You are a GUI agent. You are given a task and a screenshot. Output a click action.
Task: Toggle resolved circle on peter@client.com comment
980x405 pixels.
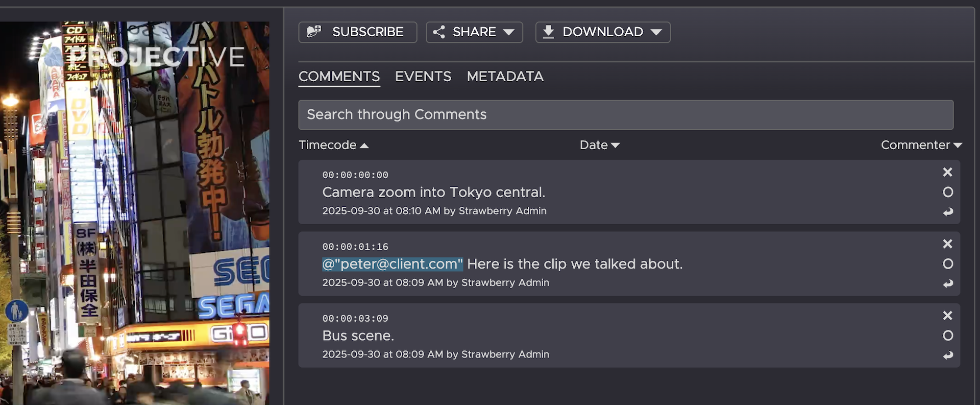(x=948, y=264)
